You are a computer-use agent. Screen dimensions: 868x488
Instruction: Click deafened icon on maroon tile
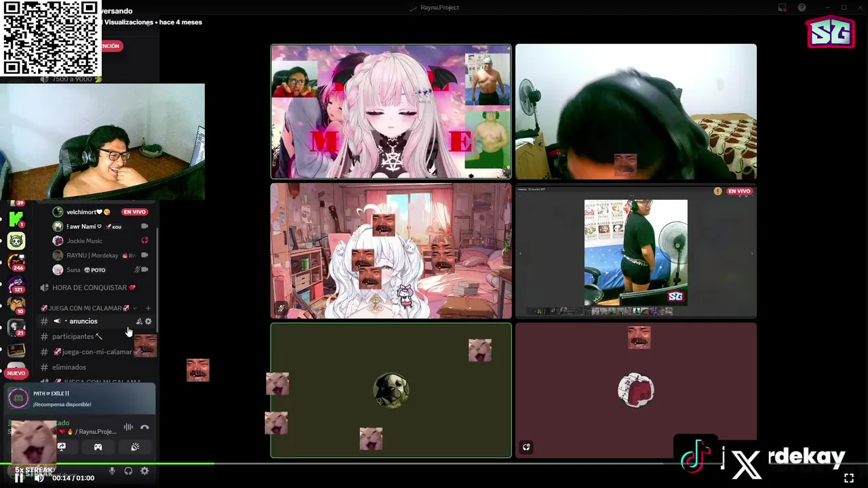(x=526, y=447)
